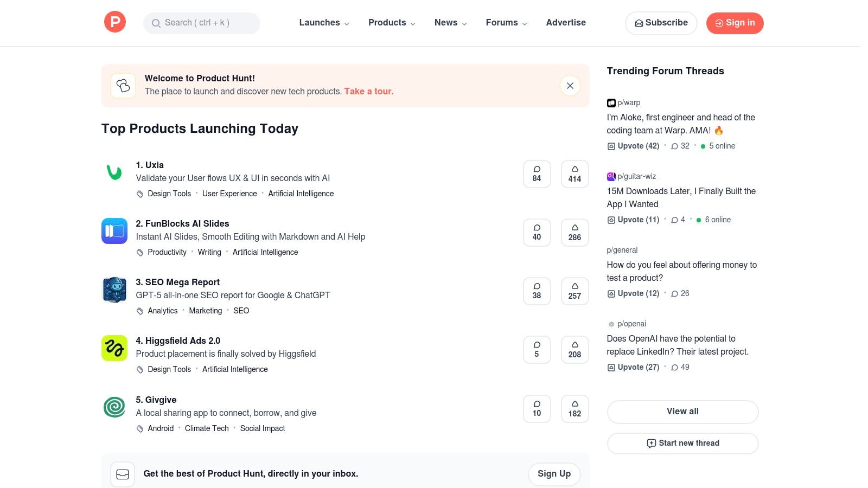Open the offering money thread
The image size is (868, 488).
(x=682, y=271)
